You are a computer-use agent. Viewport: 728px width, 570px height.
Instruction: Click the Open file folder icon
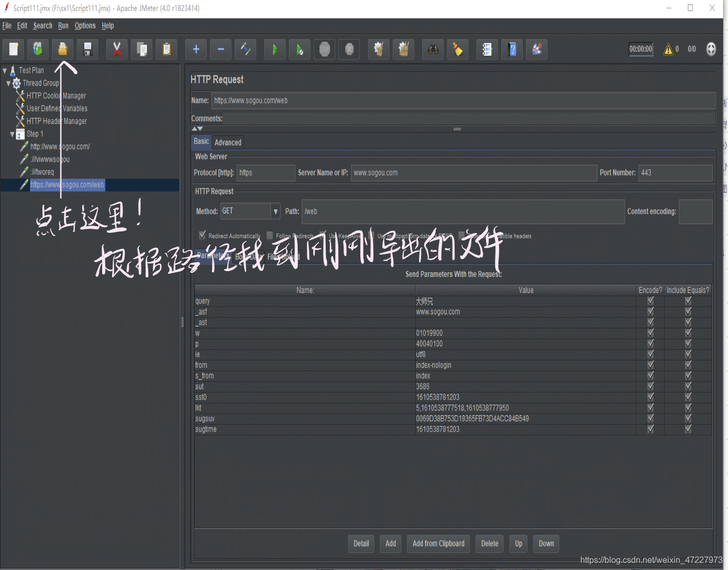(63, 49)
